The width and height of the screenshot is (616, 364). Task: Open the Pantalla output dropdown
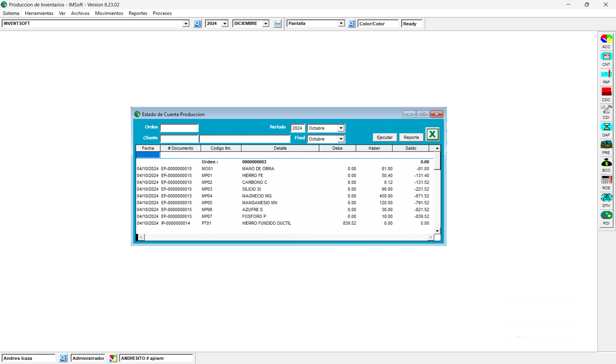pyautogui.click(x=341, y=23)
